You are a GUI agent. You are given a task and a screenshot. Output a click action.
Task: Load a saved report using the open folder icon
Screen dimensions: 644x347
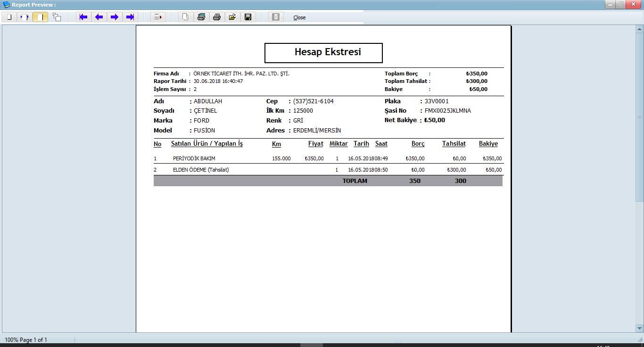tap(232, 17)
